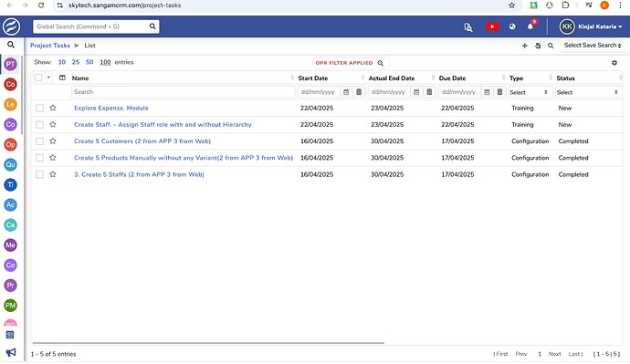
Task: Open the list settings gear icon
Action: click(x=614, y=63)
